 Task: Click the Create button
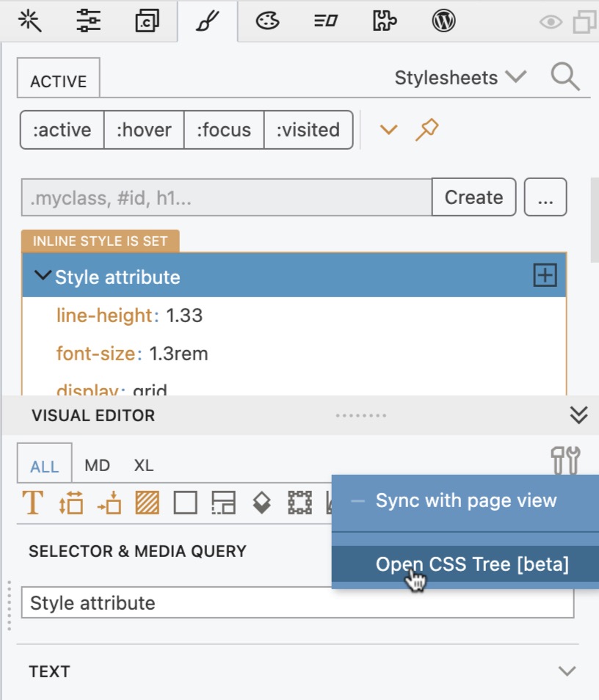[474, 197]
